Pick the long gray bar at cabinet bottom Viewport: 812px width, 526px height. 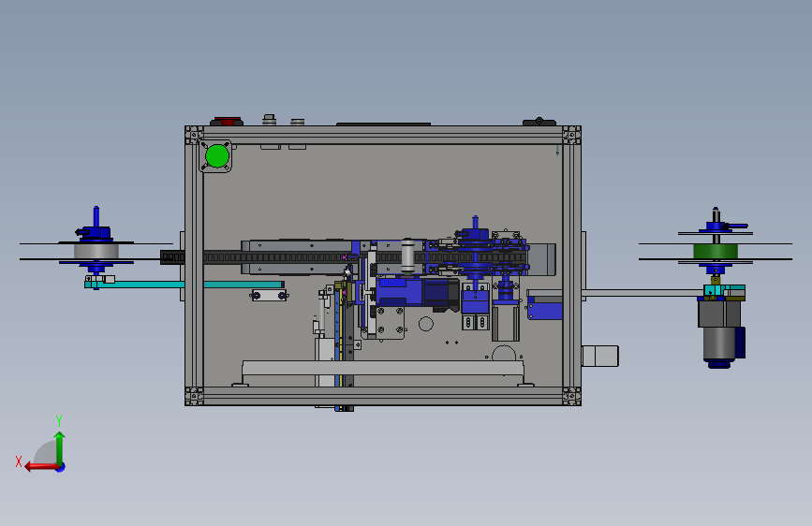point(383,368)
